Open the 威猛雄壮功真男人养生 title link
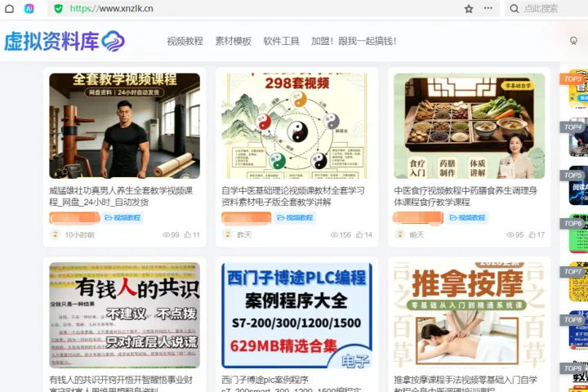 tap(121, 196)
